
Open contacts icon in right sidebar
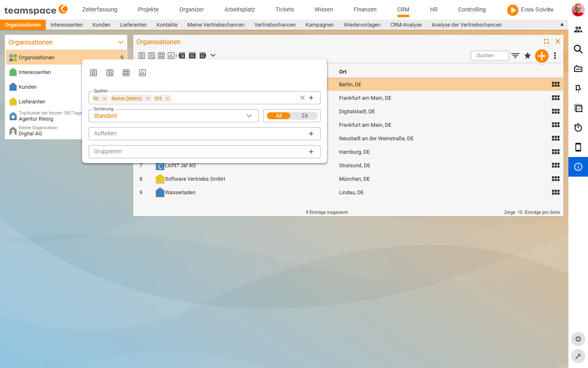tap(578, 29)
